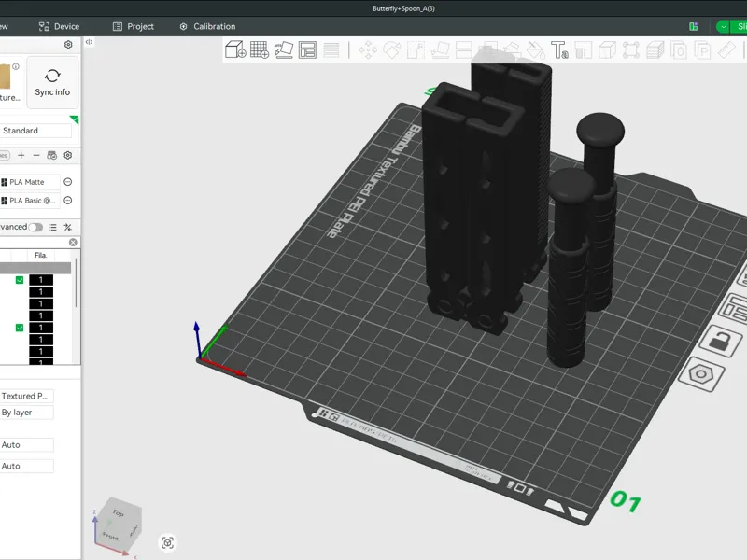Collapse the sidebar using arrow icon

89,42
